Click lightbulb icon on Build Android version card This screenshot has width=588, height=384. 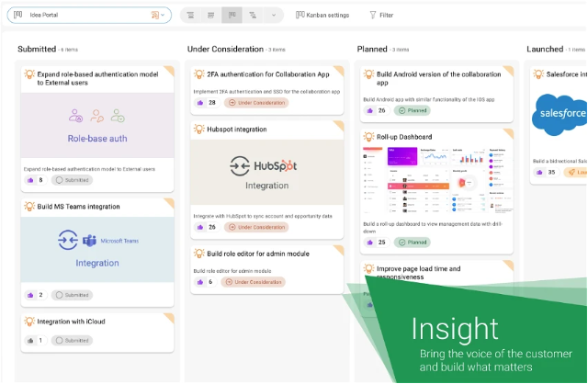pos(368,73)
